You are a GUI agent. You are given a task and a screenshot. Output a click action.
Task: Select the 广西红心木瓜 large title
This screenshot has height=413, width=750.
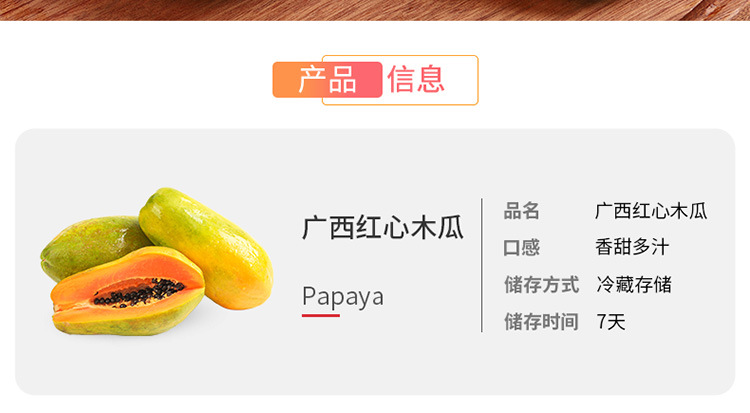pos(383,228)
